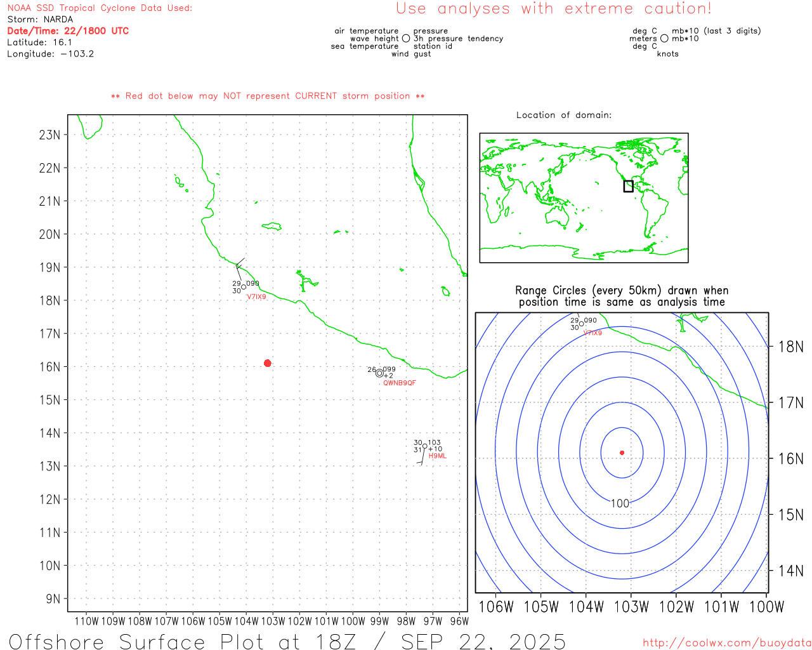Click the '3h pressure tendency' legend label
Screen dimensions: 812x650
point(458,39)
